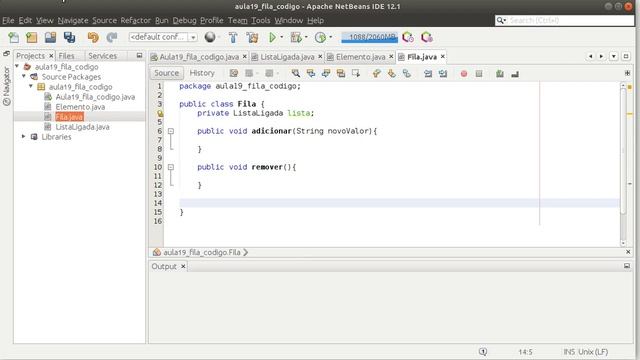The height and width of the screenshot is (360, 640).
Task: Run the project with green play icon
Action: [272, 38]
